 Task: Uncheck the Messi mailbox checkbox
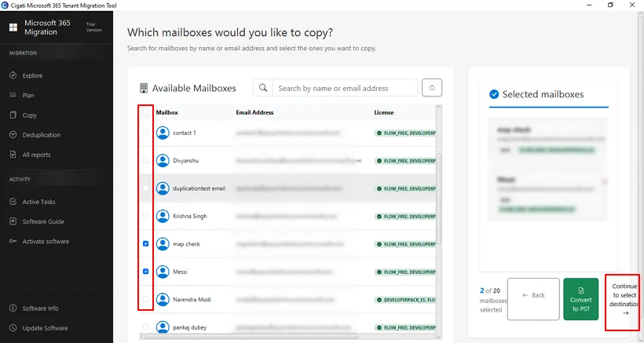click(x=146, y=272)
